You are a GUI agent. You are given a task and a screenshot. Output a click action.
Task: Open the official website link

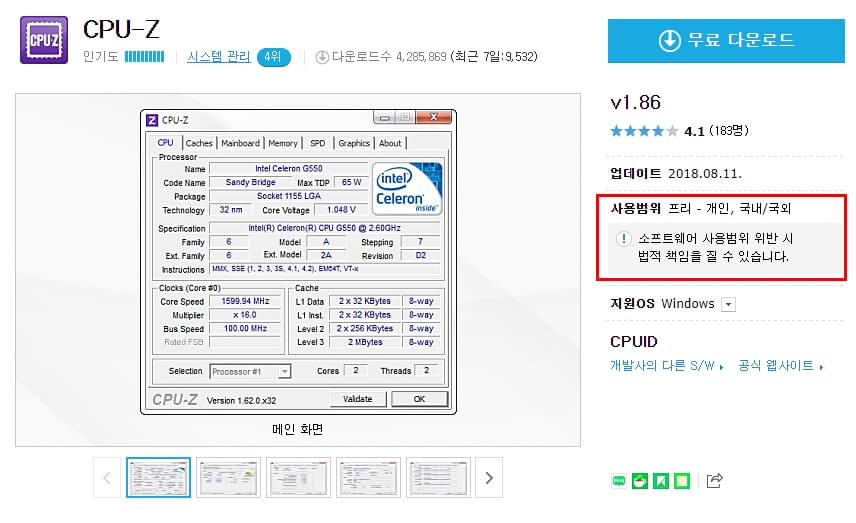(x=781, y=366)
